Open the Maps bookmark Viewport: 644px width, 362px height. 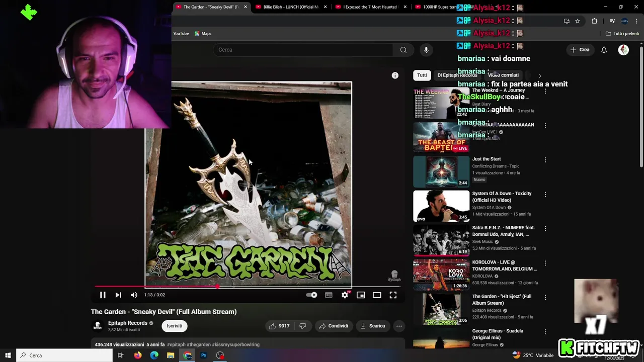pyautogui.click(x=203, y=34)
